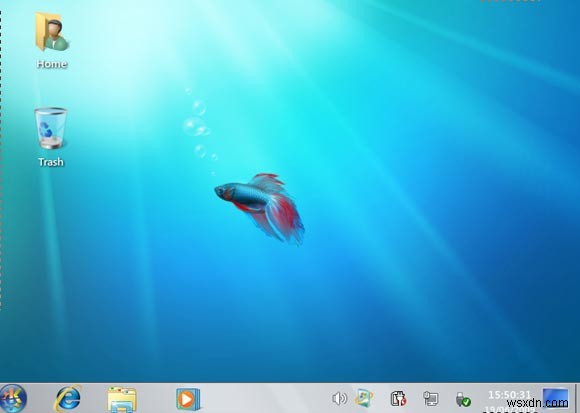
Task: Select the Trash desktop icon
Action: point(51,128)
